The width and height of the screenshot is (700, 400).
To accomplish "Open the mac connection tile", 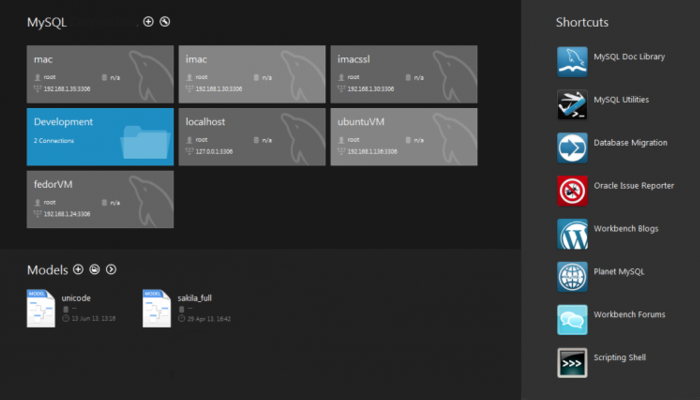I will 100,74.
